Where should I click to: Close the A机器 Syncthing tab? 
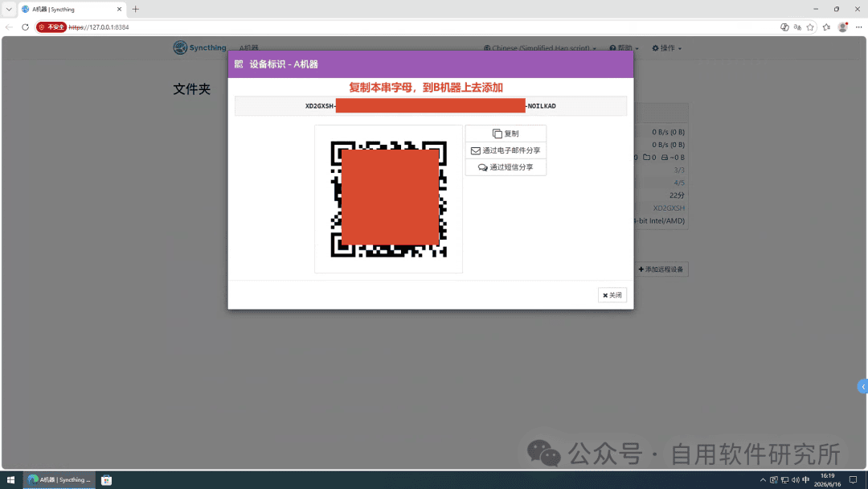[119, 10]
